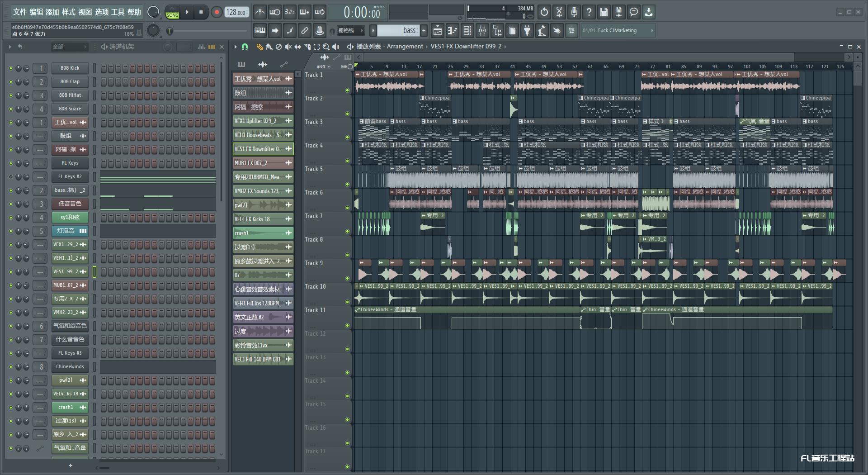The width and height of the screenshot is (868, 475).
Task: Select the mute tool in playlist toolbar
Action: [288, 47]
